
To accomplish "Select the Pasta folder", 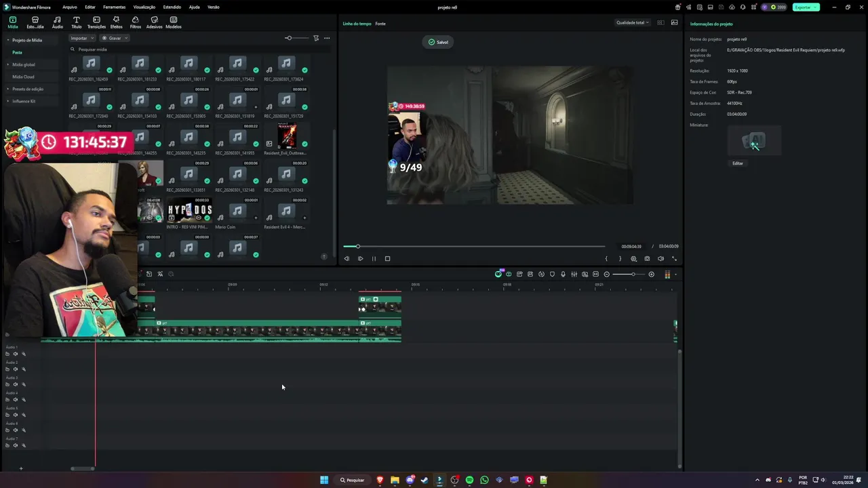I will click(x=17, y=52).
